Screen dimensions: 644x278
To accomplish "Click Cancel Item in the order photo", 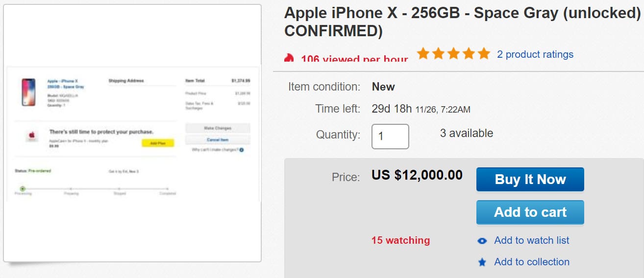I will (x=217, y=140).
